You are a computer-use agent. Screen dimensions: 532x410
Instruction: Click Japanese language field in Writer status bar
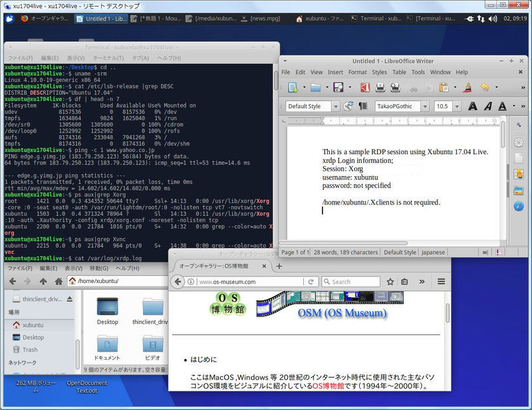(433, 253)
